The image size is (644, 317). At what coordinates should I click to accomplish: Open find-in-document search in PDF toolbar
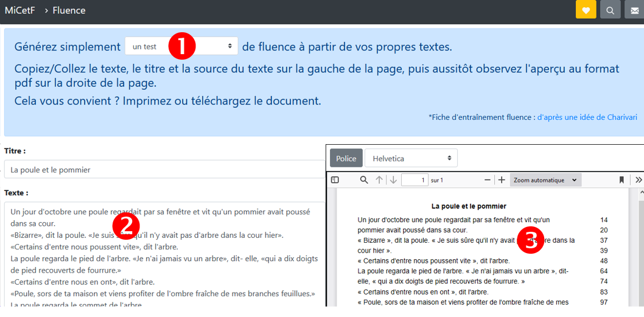click(x=364, y=180)
